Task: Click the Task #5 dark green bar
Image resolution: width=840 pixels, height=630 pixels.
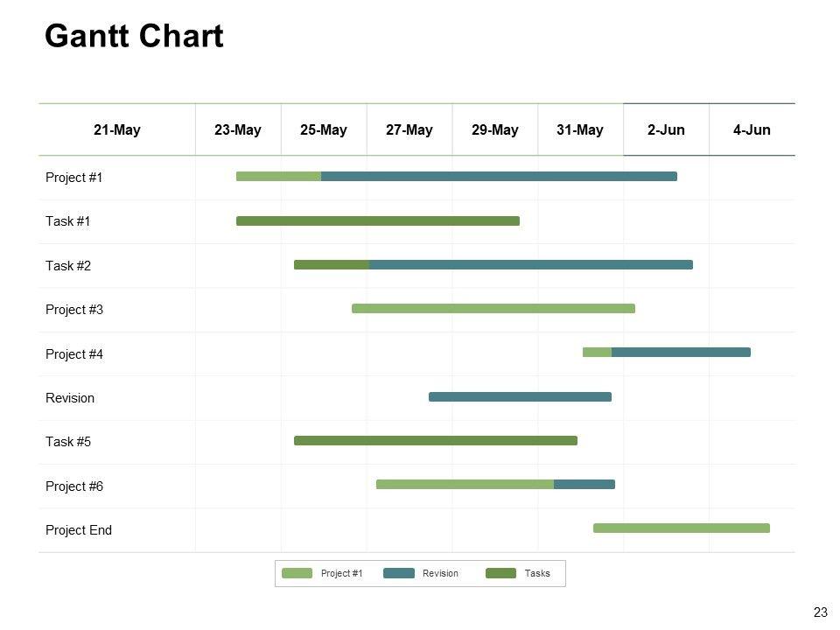Action: click(435, 441)
